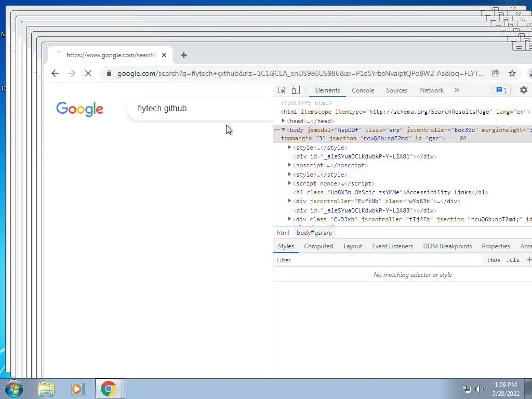
Task: Expand the div class CvDJxb node
Action: pyautogui.click(x=289, y=219)
